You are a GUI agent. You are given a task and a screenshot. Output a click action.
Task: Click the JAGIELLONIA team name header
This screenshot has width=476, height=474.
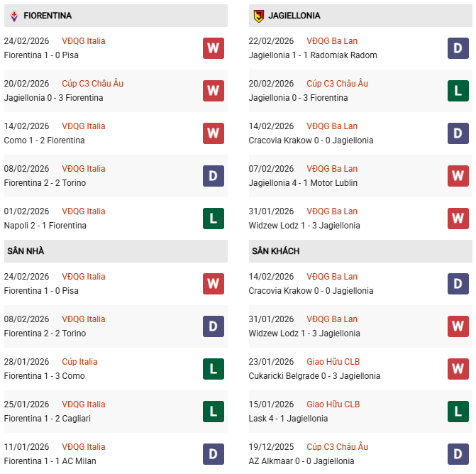click(294, 16)
